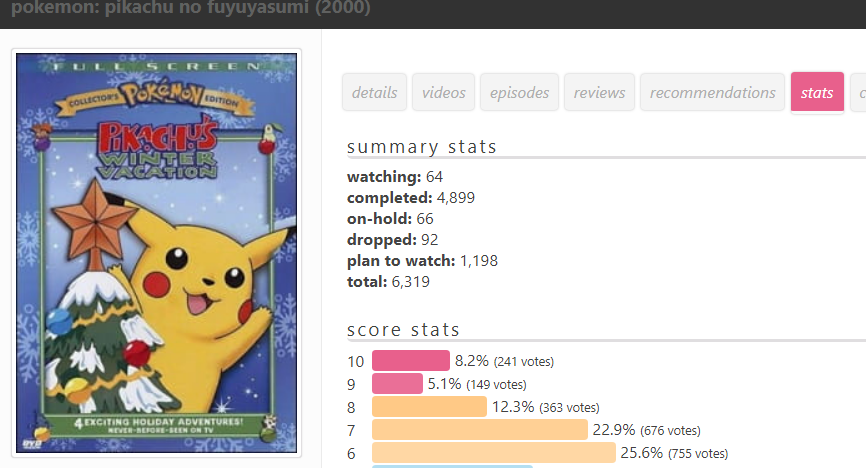
Task: Click the score 8 orange bar
Action: [429, 407]
